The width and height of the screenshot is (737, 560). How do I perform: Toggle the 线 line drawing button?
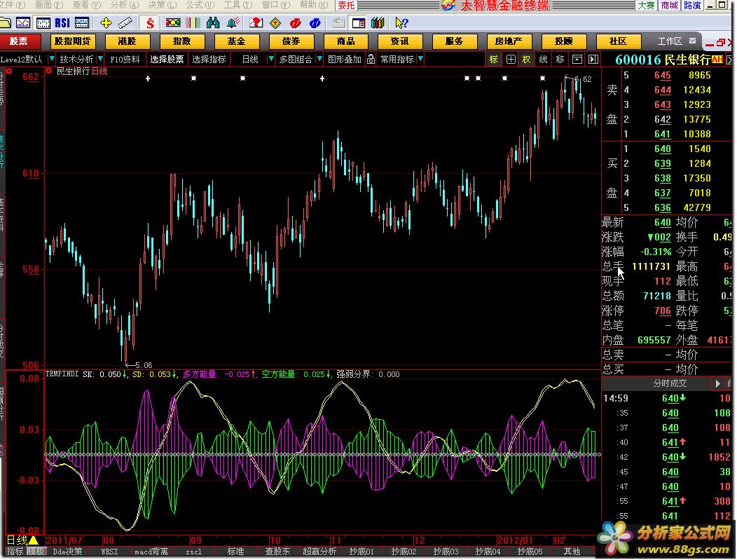click(x=544, y=60)
